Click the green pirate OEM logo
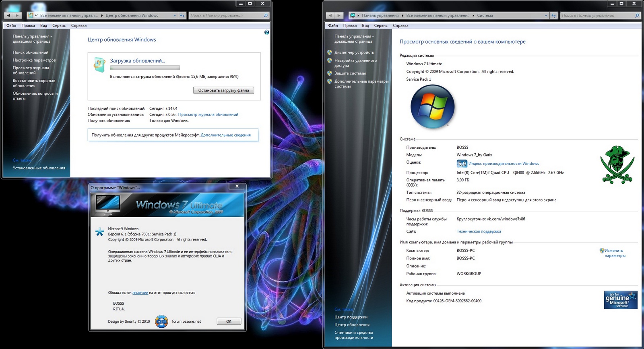The image size is (644, 349). click(x=617, y=164)
